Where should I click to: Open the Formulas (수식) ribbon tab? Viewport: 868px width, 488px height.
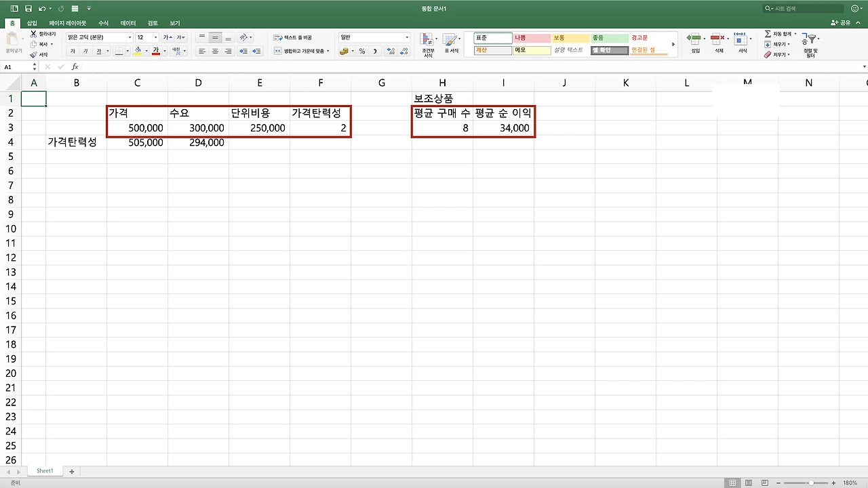pyautogui.click(x=103, y=23)
